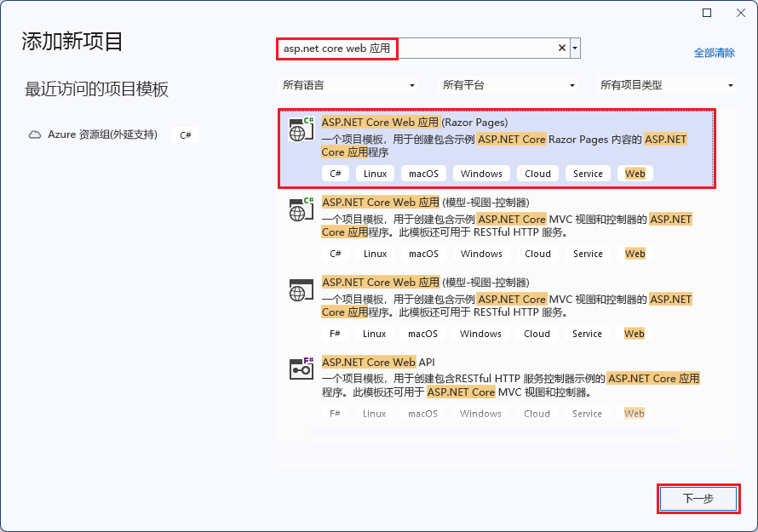758x532 pixels.
Task: Open the search history dropdown arrow
Action: coord(574,49)
